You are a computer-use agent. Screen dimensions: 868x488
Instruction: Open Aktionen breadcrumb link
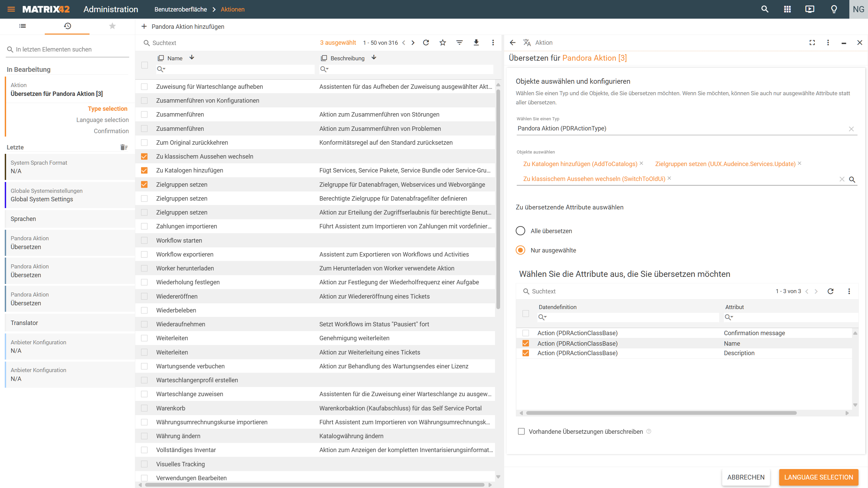coord(233,9)
